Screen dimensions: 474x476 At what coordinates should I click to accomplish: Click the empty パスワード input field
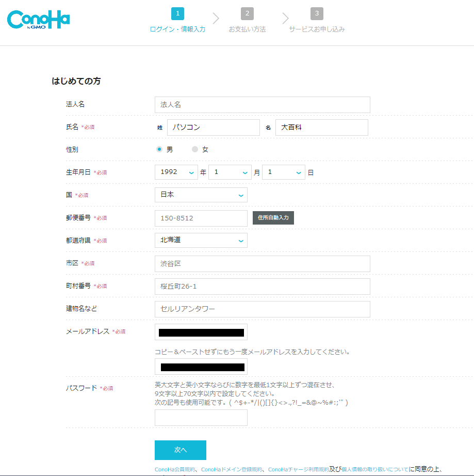tap(201, 418)
